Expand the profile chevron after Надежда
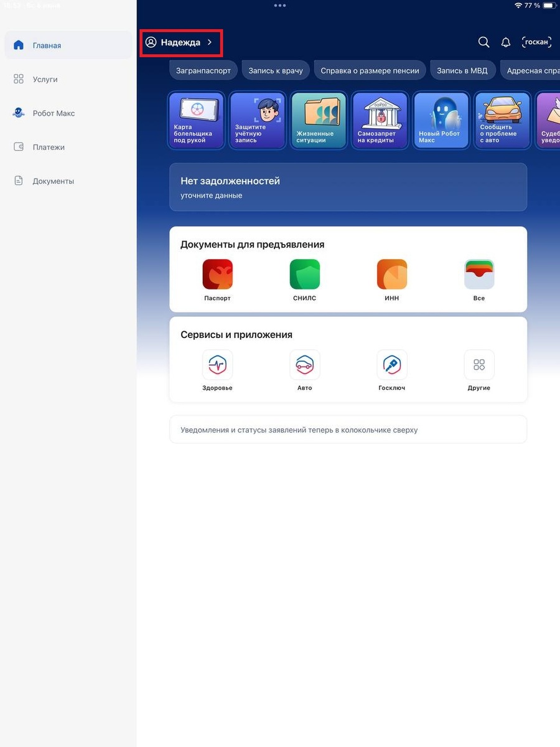 tap(210, 42)
